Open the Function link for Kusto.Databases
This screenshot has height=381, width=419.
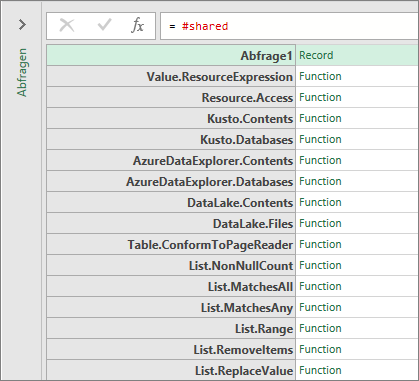[x=320, y=139]
